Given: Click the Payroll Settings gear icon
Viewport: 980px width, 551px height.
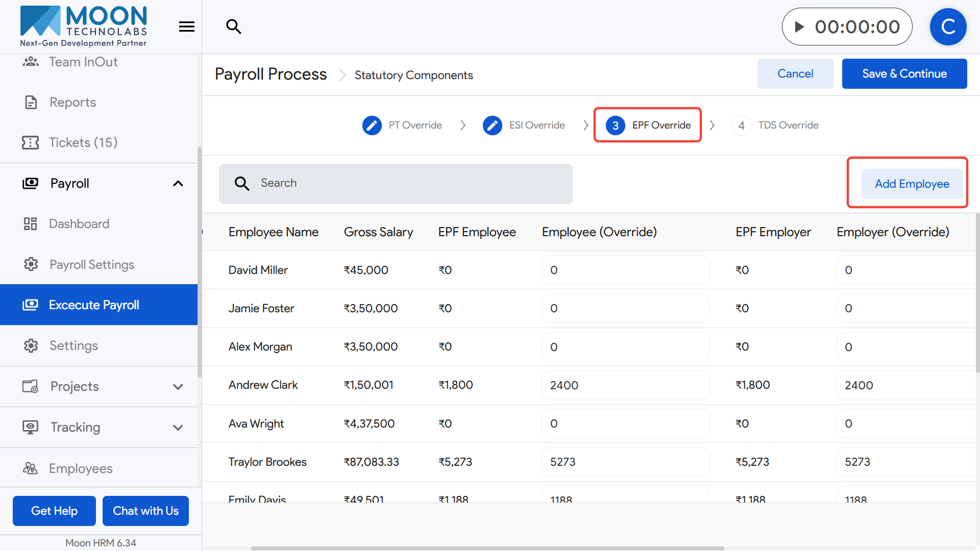Looking at the screenshot, I should [31, 264].
